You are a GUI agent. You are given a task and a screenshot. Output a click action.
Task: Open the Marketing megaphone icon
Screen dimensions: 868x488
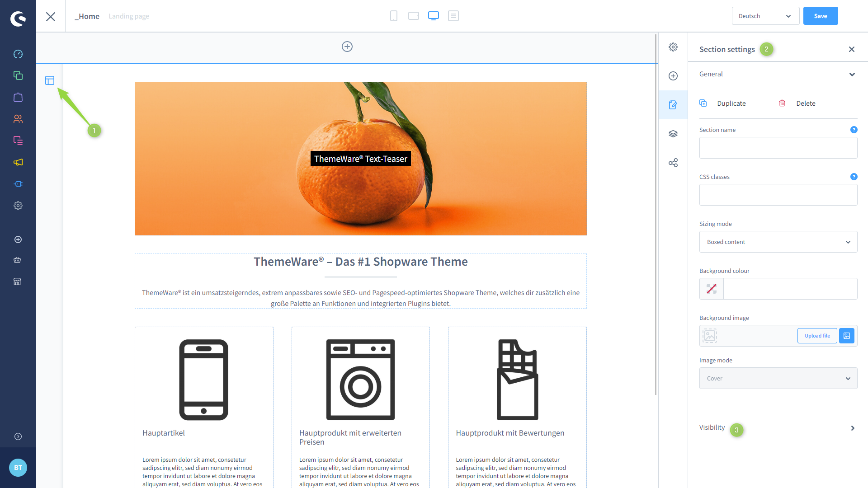pyautogui.click(x=18, y=162)
